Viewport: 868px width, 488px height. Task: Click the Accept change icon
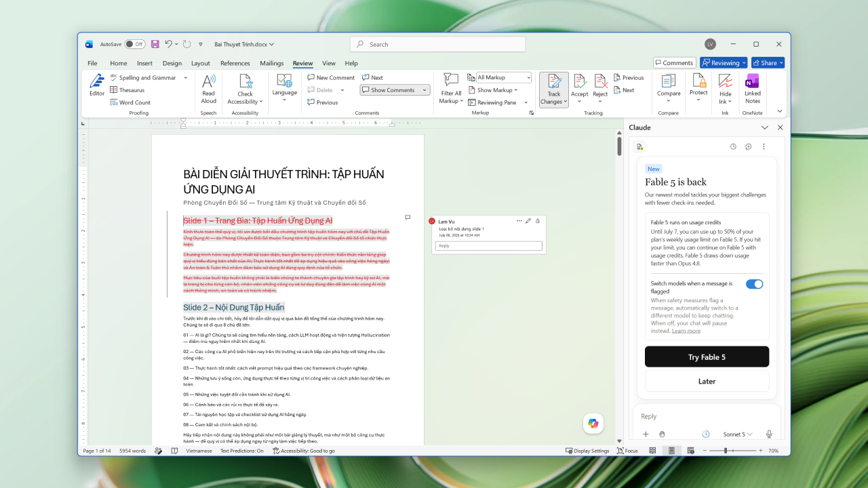pyautogui.click(x=580, y=81)
